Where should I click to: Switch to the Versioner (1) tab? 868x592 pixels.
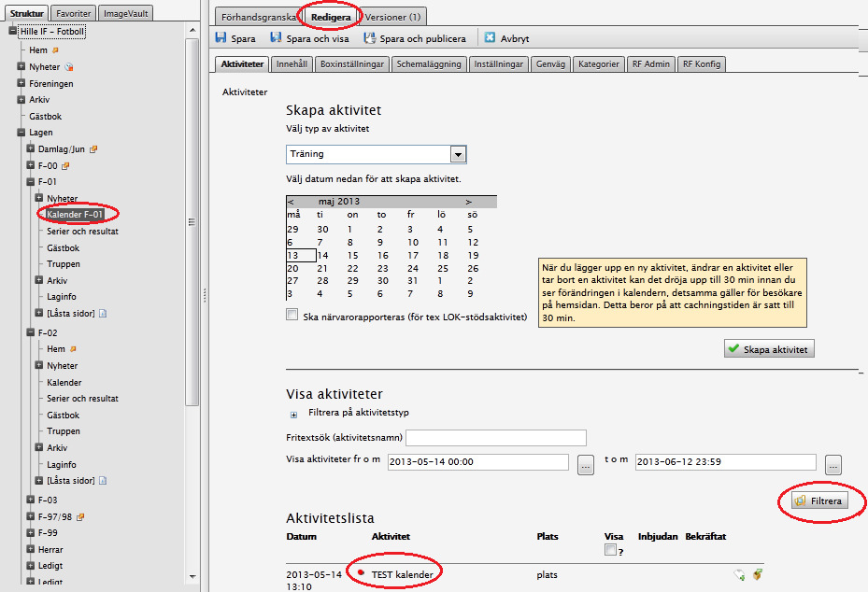[392, 17]
